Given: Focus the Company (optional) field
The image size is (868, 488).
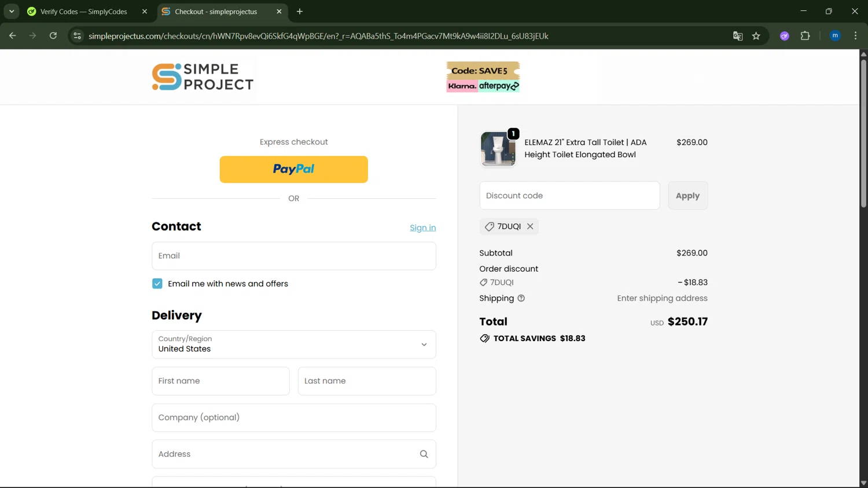Looking at the screenshot, I should 293,417.
